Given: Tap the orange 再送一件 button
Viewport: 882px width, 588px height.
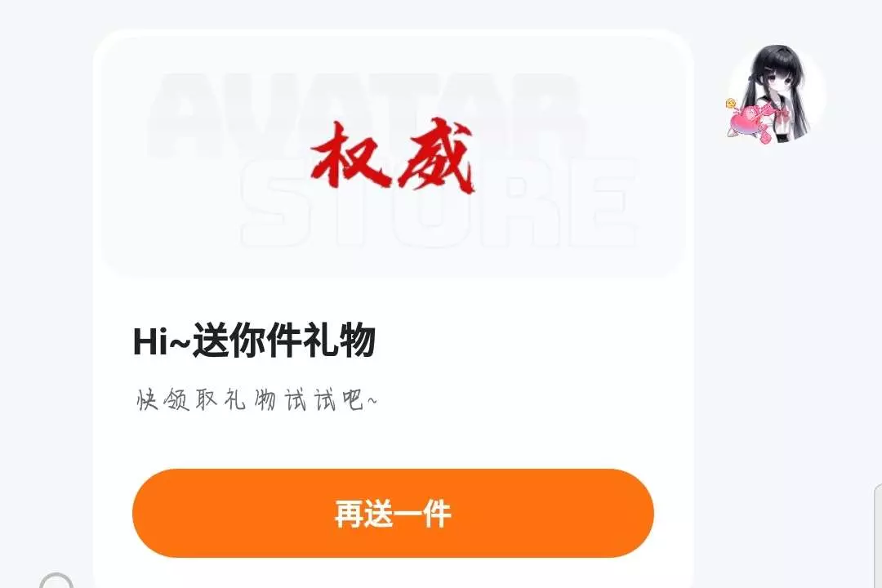Looking at the screenshot, I should tap(393, 513).
